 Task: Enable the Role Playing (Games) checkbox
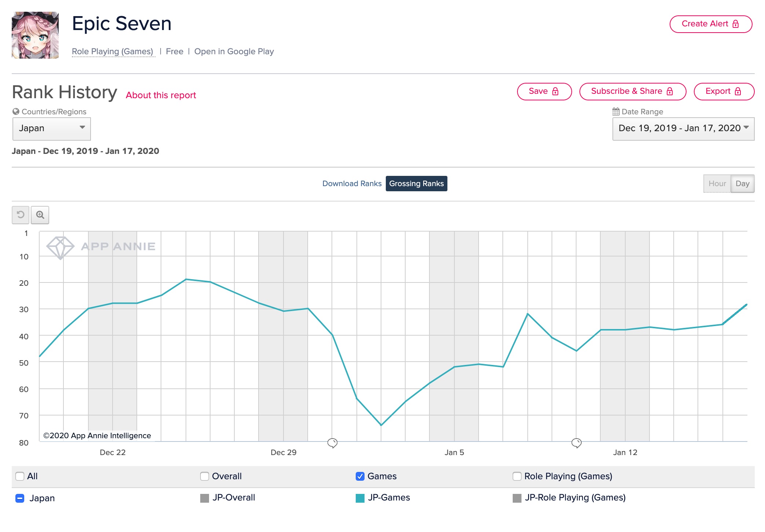pyautogui.click(x=517, y=476)
